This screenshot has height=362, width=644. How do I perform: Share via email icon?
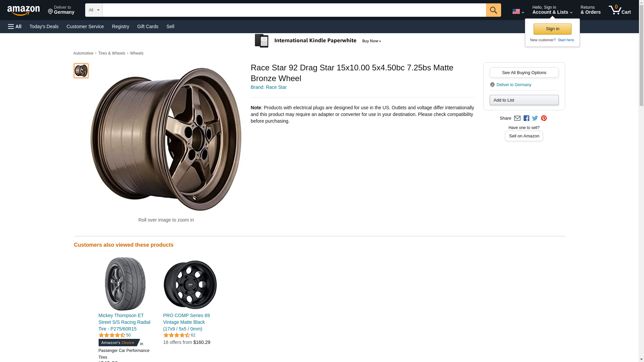517,118
